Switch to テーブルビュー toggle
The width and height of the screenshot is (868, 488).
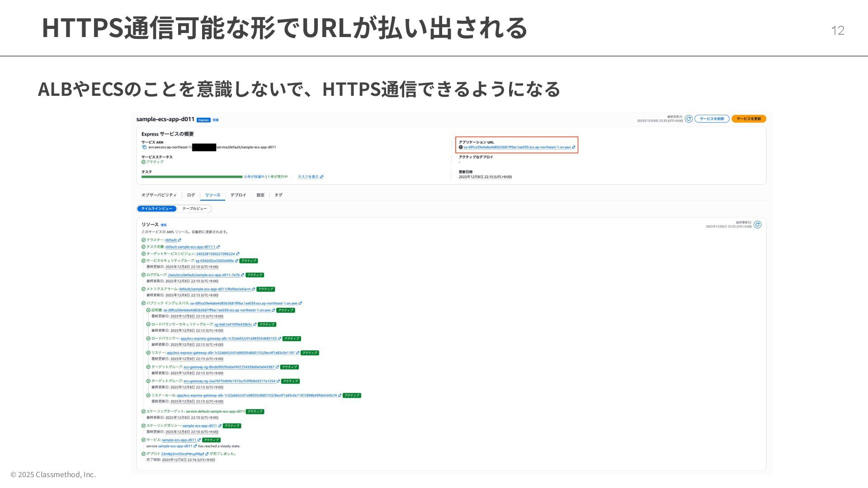click(194, 209)
